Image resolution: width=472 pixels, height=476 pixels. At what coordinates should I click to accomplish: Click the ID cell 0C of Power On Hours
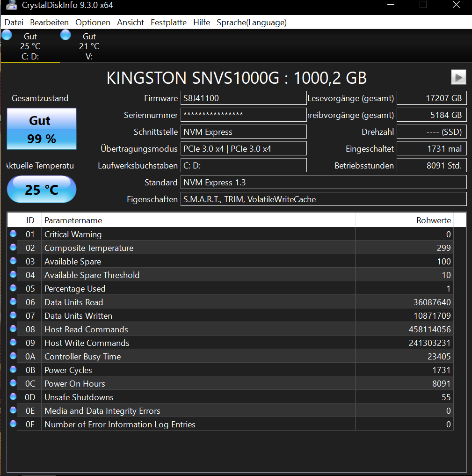coord(30,384)
